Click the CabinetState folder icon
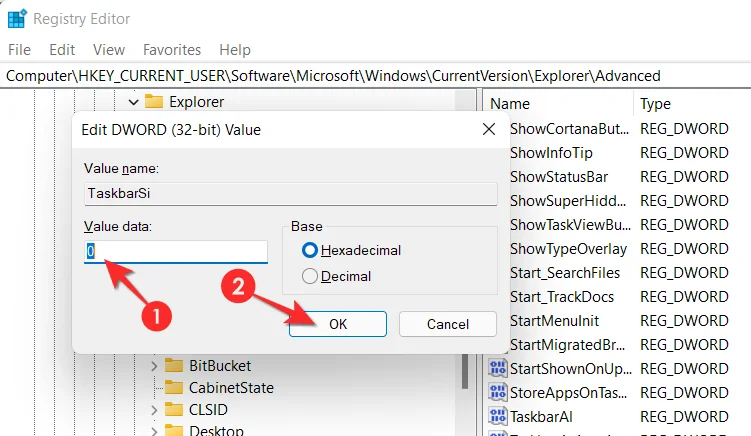The width and height of the screenshot is (751, 436). [x=174, y=387]
